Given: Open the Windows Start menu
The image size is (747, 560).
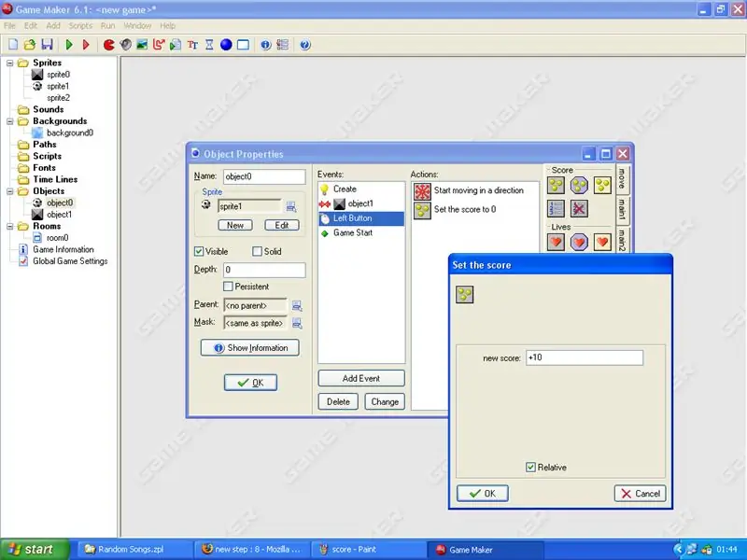Looking at the screenshot, I should click(34, 549).
